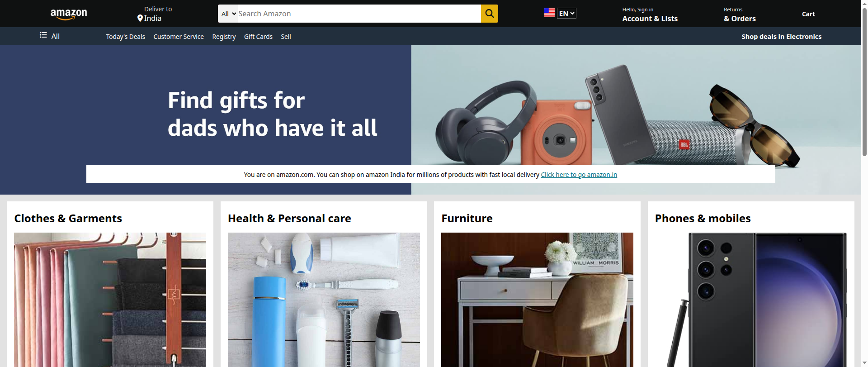Screen dimensions: 868x367
Task: Click the Amazon logo
Action: tap(69, 14)
